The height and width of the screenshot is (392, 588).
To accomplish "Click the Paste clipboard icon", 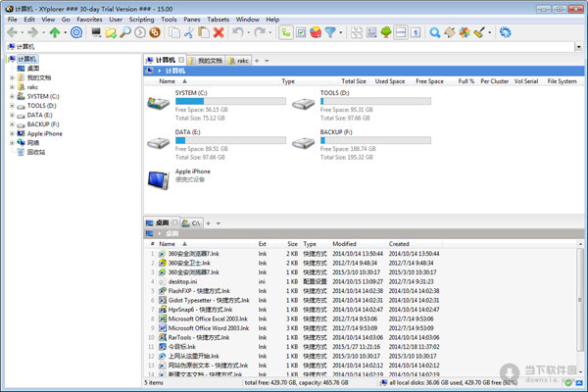I will click(x=204, y=32).
